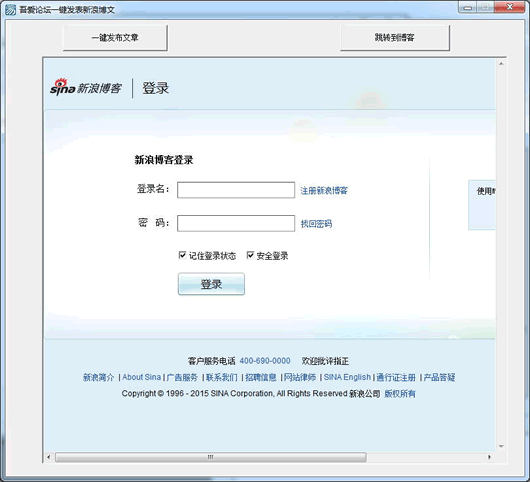Toggle the 安全登录 checkbox

tap(250, 255)
